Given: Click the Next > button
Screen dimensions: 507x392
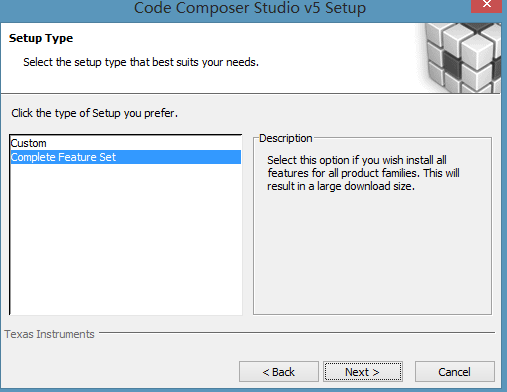Looking at the screenshot, I should [x=363, y=372].
